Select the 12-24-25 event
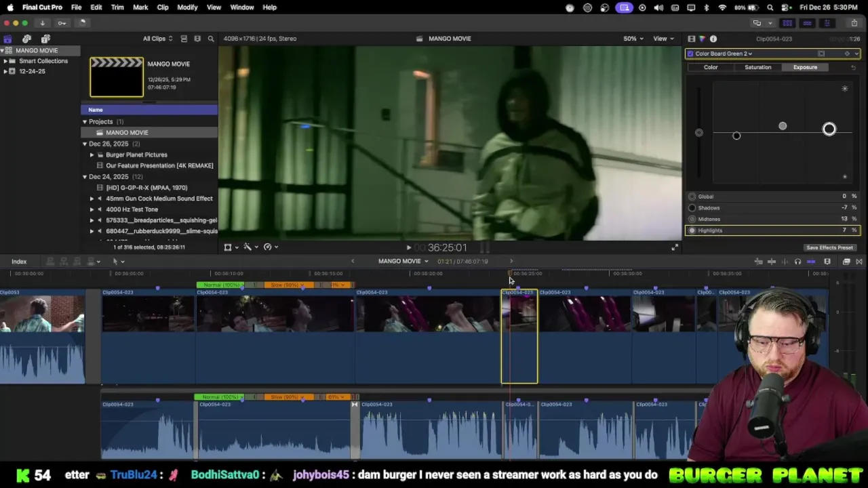868x488 pixels. [32, 71]
